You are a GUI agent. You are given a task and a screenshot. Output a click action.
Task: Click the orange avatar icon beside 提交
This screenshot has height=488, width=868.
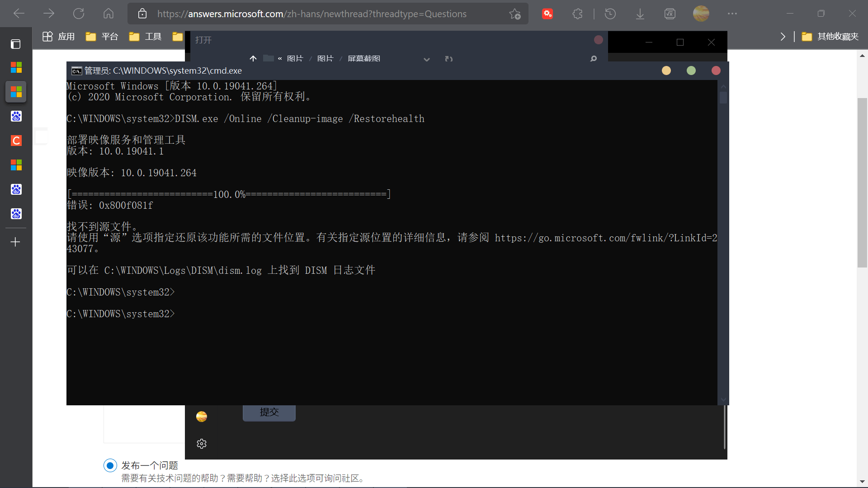(x=202, y=417)
